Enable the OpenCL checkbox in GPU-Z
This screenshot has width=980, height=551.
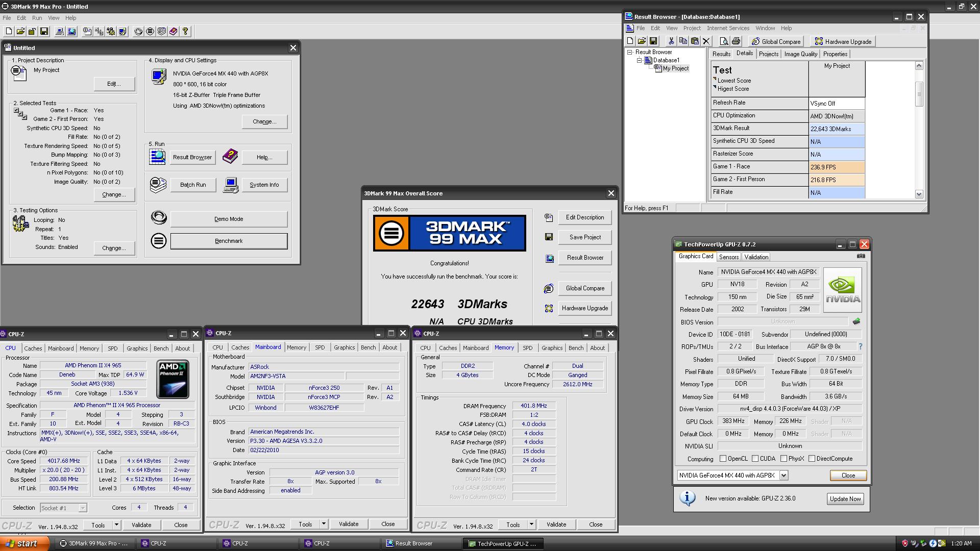723,459
